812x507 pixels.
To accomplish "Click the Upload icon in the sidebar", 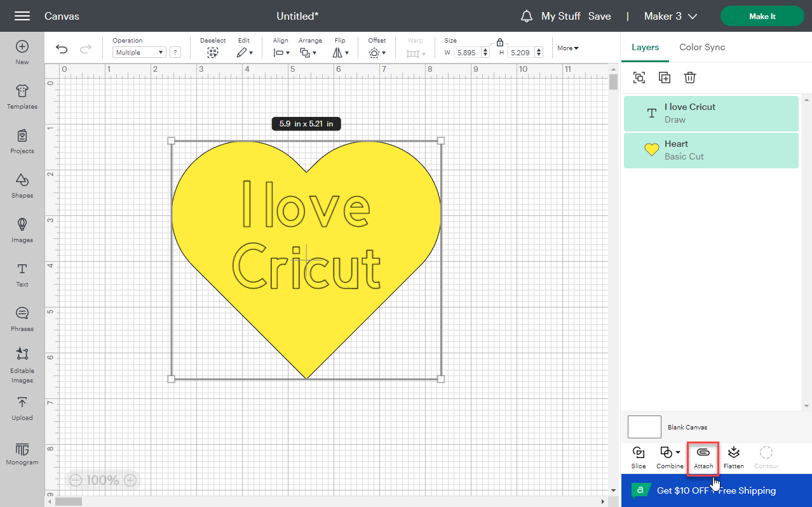I will click(22, 408).
